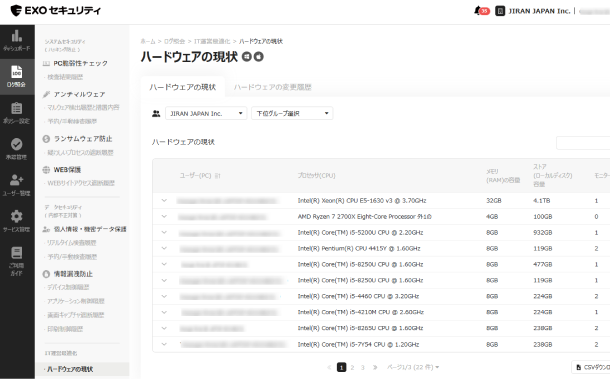Select the ログ照会 log view icon
The width and height of the screenshot is (610, 380).
coord(17,72)
